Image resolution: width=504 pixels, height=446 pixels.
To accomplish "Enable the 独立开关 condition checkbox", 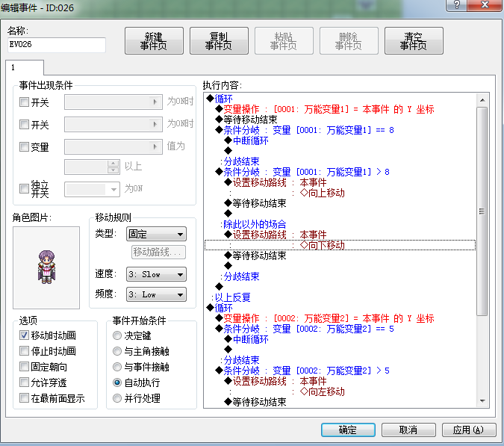I will point(24,188).
